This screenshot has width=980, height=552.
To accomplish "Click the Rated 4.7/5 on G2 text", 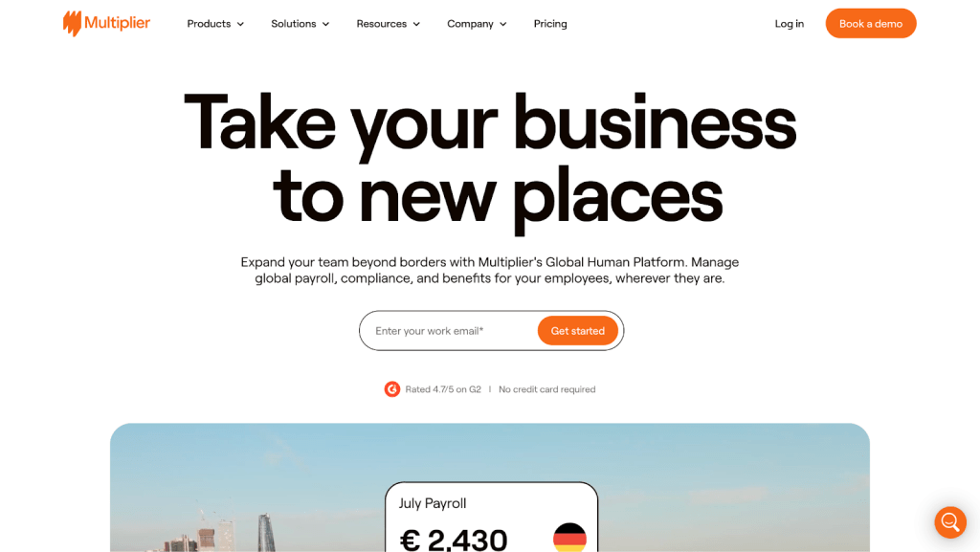I will point(443,389).
